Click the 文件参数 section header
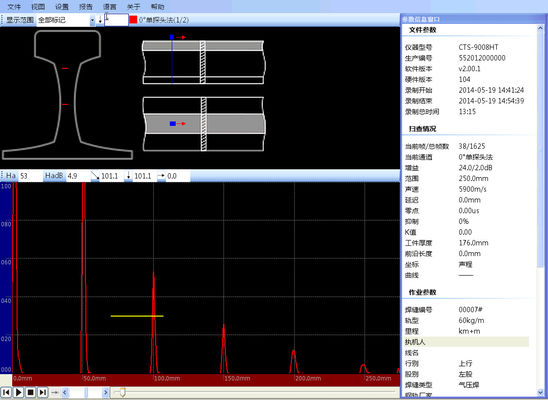 [422, 30]
